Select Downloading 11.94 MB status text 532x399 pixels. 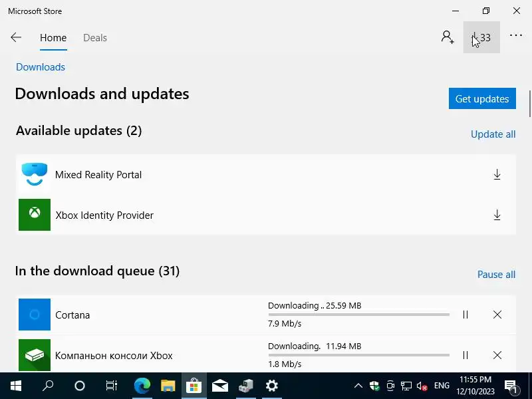coord(315,346)
